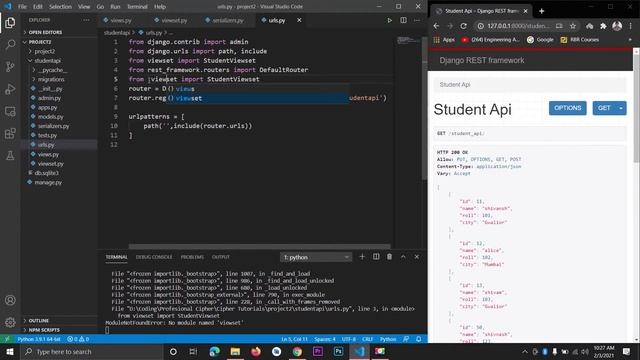Image resolution: width=640 pixels, height=360 pixels.
Task: Go back in Chrome browser
Action: (436, 26)
